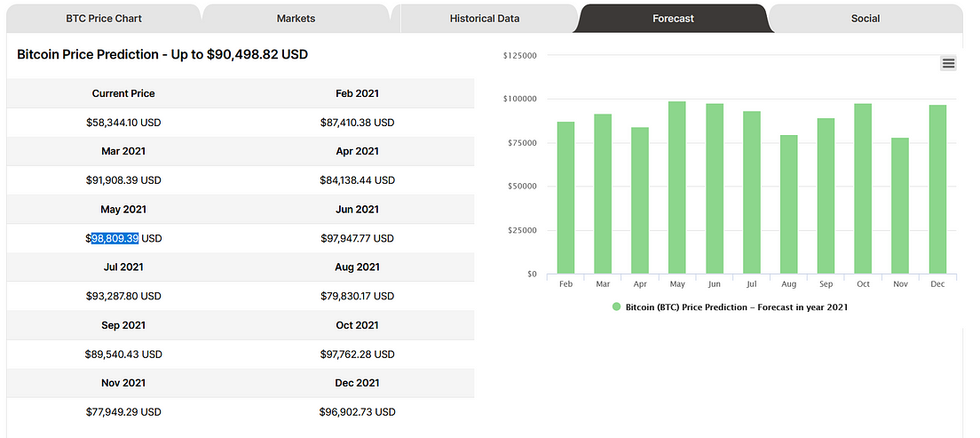Image resolution: width=980 pixels, height=438 pixels.
Task: Open the Social tab
Action: [x=865, y=19]
